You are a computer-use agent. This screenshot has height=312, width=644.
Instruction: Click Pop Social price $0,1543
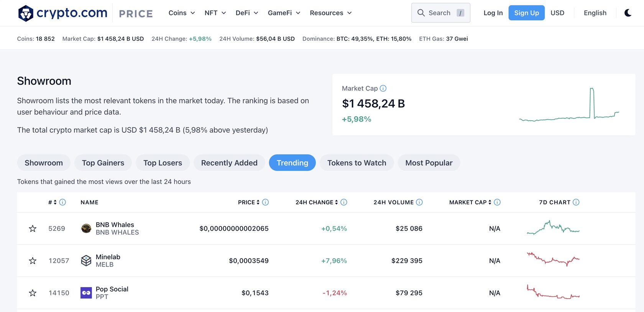(255, 293)
